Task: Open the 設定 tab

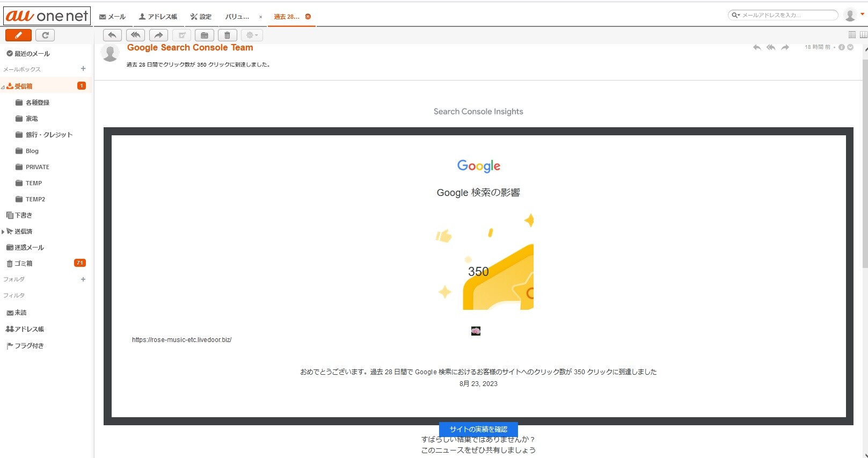Action: point(201,17)
